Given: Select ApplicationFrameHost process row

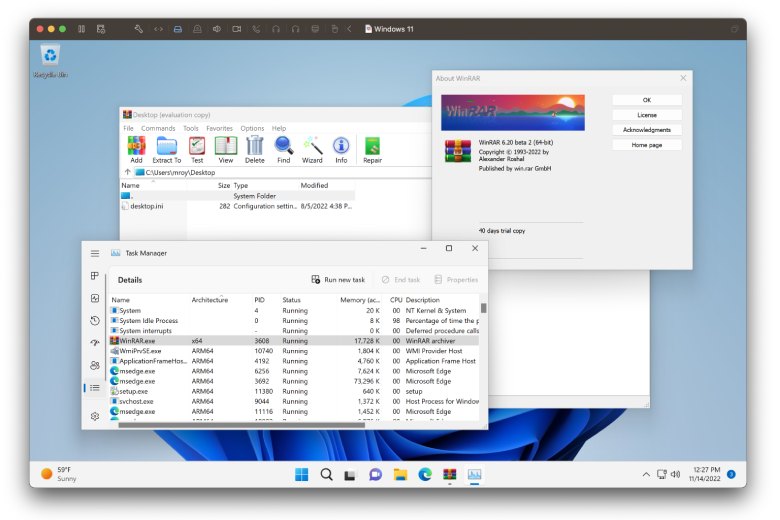Looking at the screenshot, I should (294, 361).
